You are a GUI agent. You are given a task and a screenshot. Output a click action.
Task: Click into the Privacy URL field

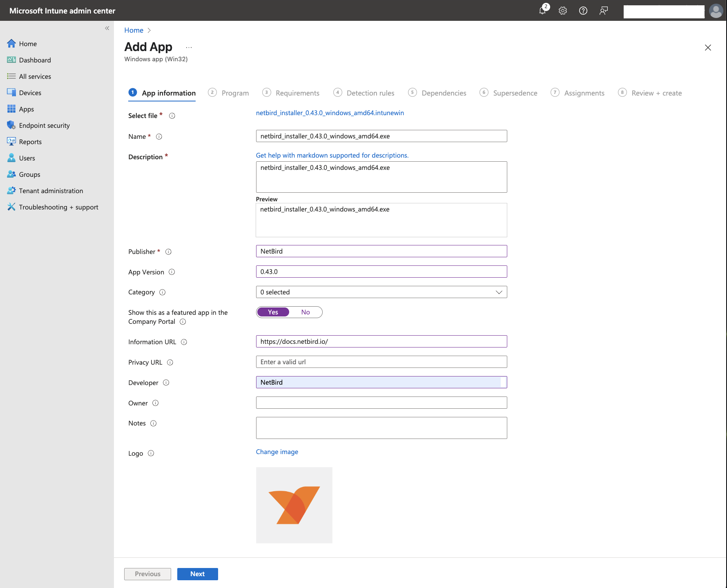pyautogui.click(x=381, y=362)
